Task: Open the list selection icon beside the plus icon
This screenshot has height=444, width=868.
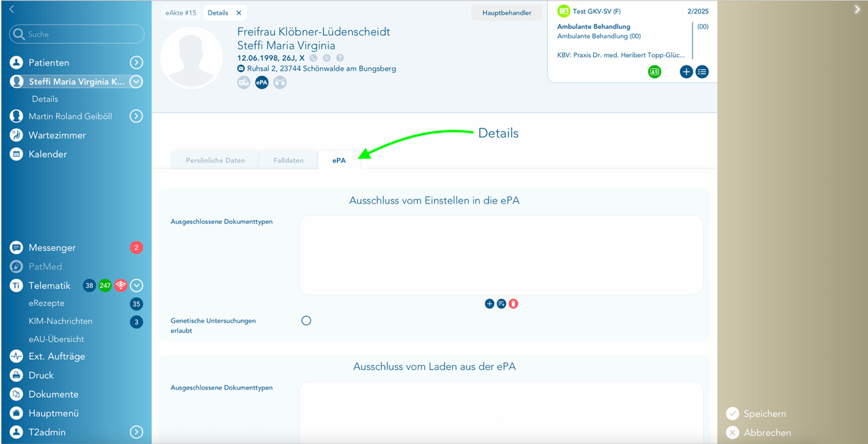Action: click(501, 304)
